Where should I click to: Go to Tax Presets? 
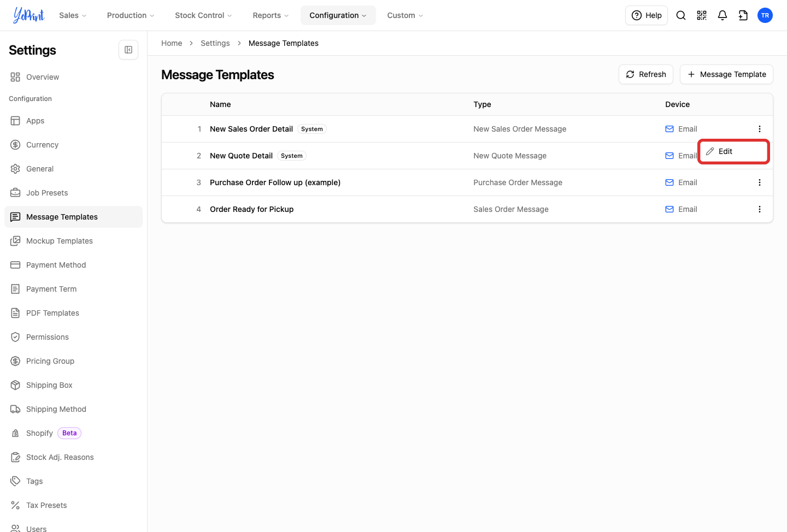[73, 505]
